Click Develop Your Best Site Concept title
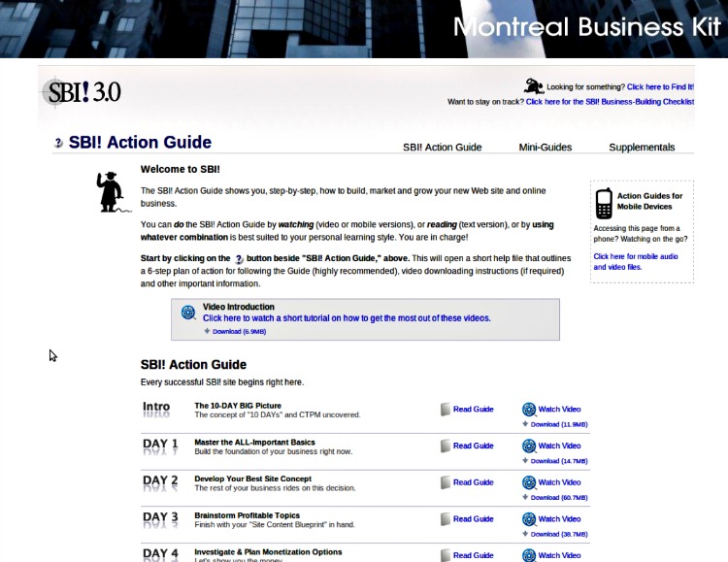The height and width of the screenshot is (562, 728). coord(253,479)
